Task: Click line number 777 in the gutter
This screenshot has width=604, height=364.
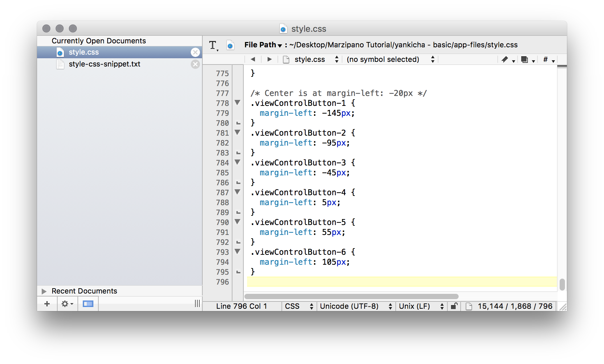Action: coord(222,93)
